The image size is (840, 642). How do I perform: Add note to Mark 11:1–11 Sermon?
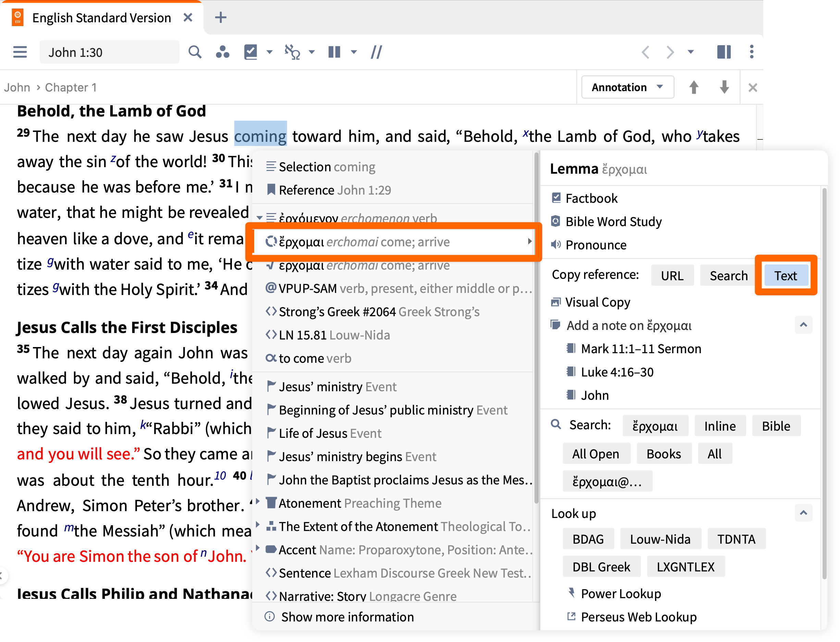[634, 349]
